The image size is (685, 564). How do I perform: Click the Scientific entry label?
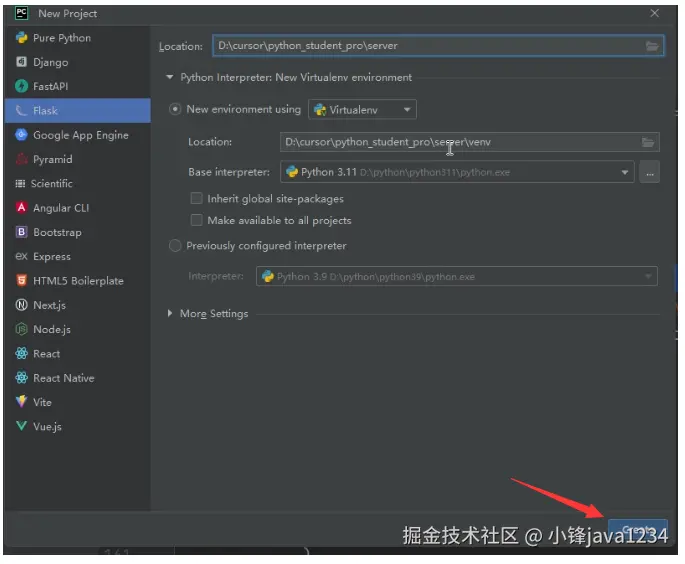(52, 183)
